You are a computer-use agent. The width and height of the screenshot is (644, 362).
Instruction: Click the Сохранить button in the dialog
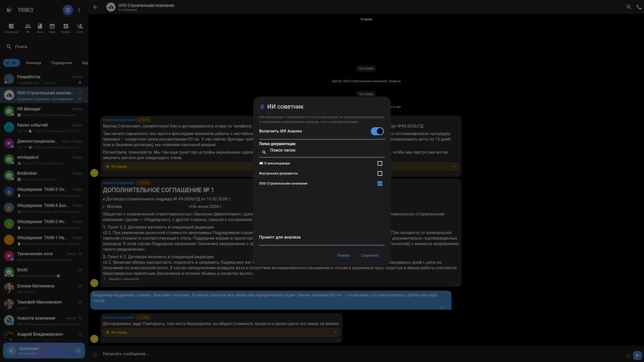[370, 255]
